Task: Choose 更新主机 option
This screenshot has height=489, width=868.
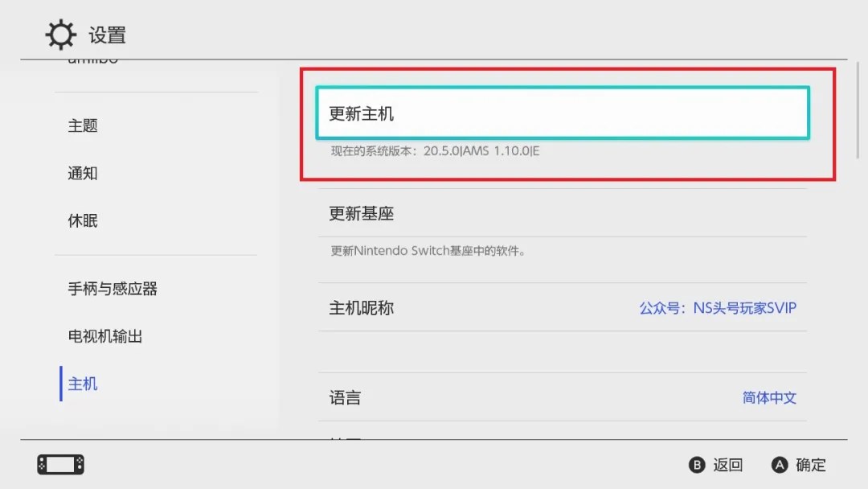Action: [563, 113]
